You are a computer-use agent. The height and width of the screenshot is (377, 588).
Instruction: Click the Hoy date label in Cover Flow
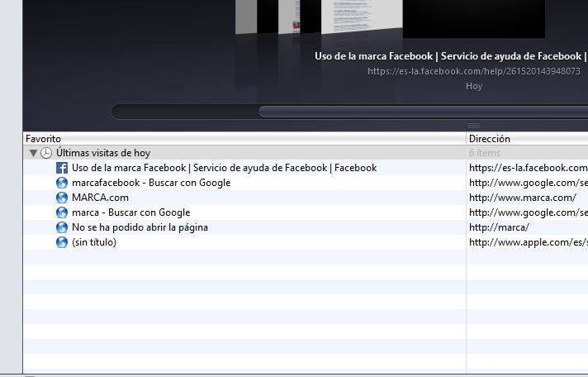[x=474, y=86]
